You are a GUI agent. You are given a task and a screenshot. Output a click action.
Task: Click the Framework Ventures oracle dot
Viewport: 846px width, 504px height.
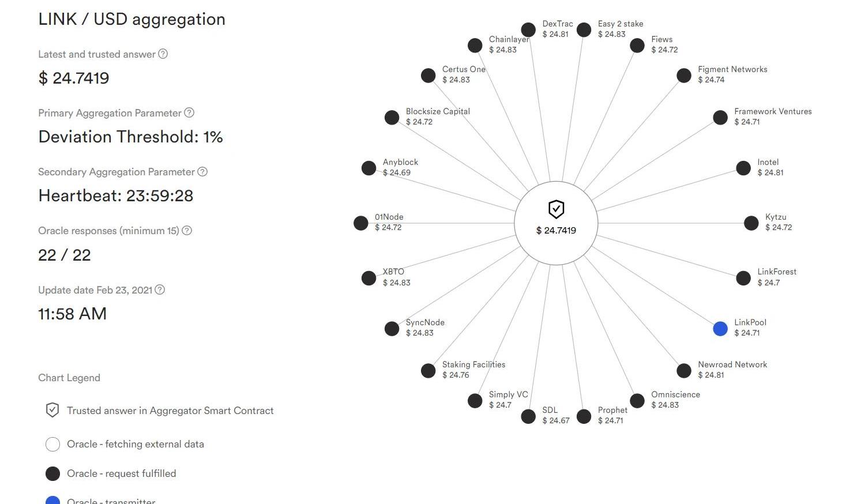click(720, 118)
